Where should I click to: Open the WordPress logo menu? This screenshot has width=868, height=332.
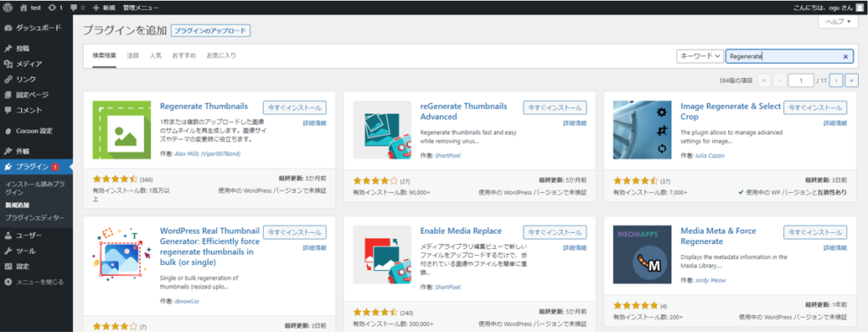click(8, 8)
